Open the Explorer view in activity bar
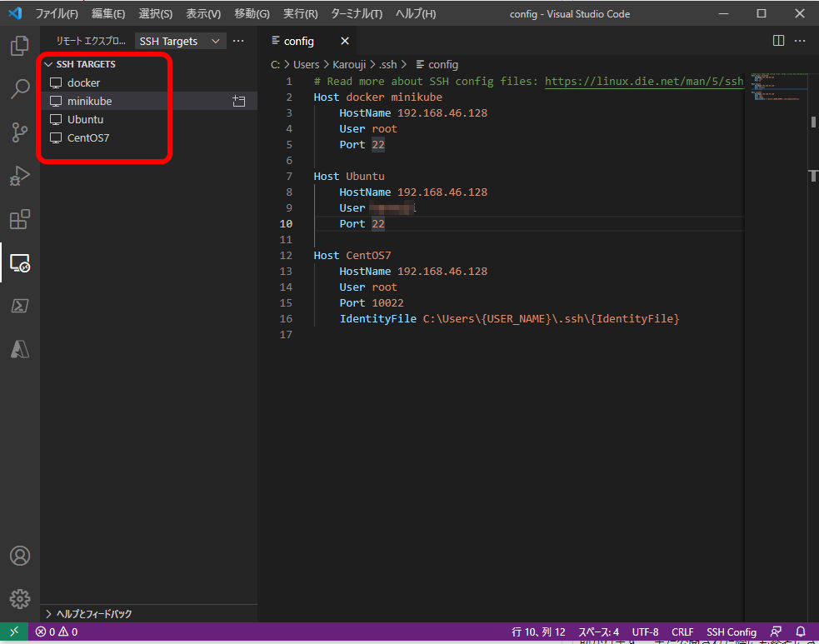Screen dimensions: 819x644 coord(20,46)
